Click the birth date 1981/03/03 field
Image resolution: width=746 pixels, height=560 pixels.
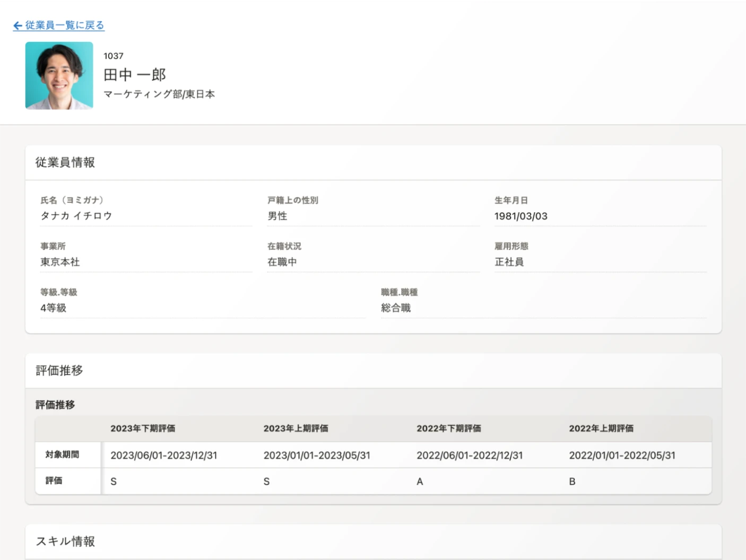(522, 216)
